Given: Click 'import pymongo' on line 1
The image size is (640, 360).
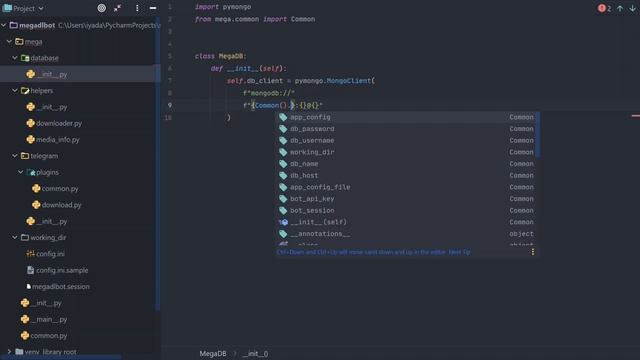Looking at the screenshot, I should (x=223, y=7).
